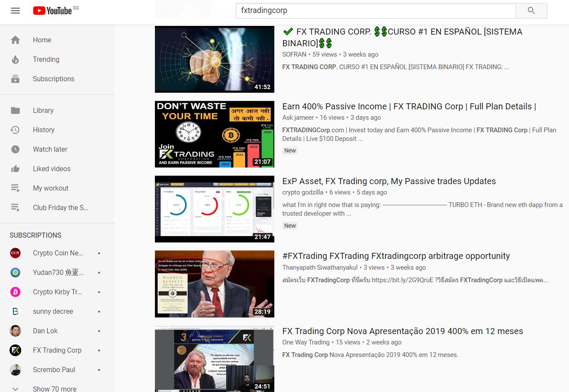The height and width of the screenshot is (392, 569).
Task: Expand Show 70 more subscriptions chevron
Action: click(x=16, y=389)
